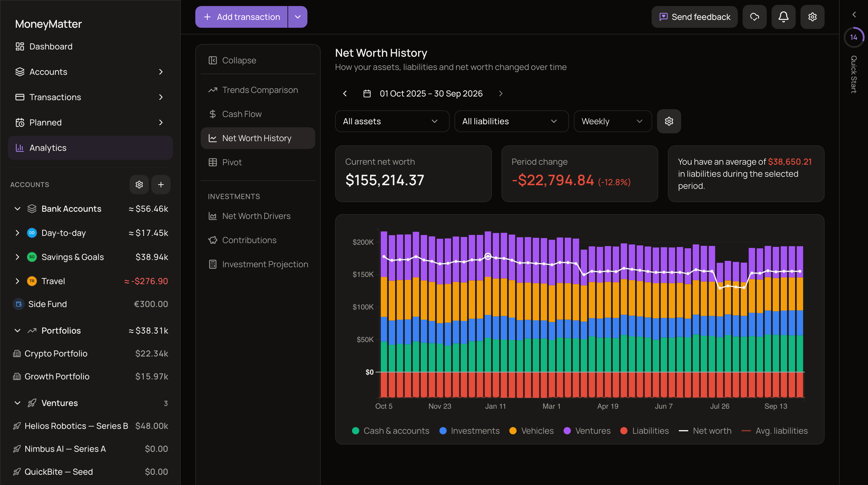This screenshot has width=868, height=485.
Task: Click Helios Robotics rocket icon
Action: coord(17,426)
